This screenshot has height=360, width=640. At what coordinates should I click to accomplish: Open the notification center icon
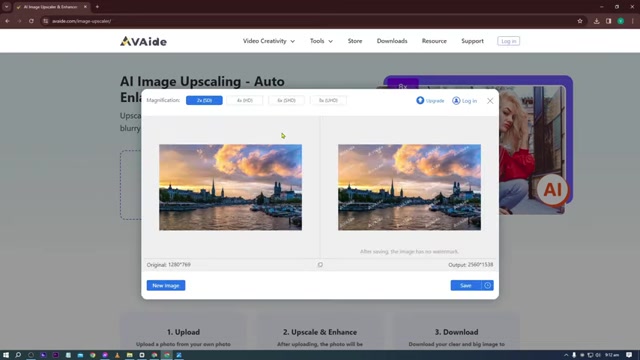pyautogui.click(x=629, y=355)
